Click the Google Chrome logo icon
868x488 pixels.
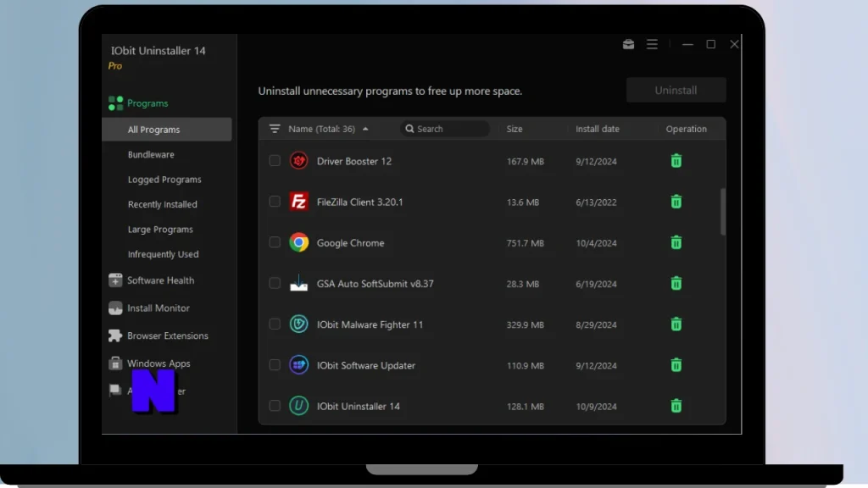tap(299, 242)
